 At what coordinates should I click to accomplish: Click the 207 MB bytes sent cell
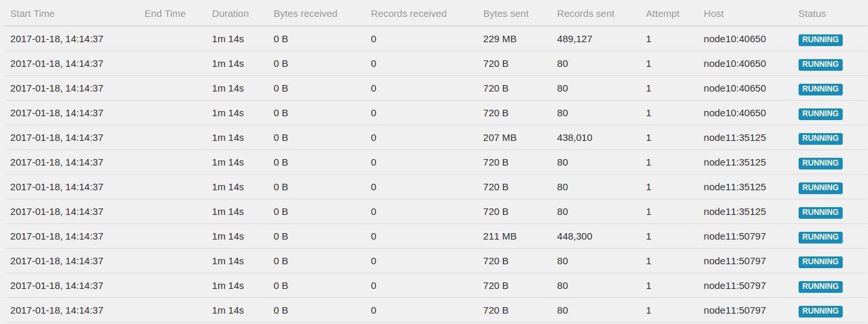tap(500, 138)
